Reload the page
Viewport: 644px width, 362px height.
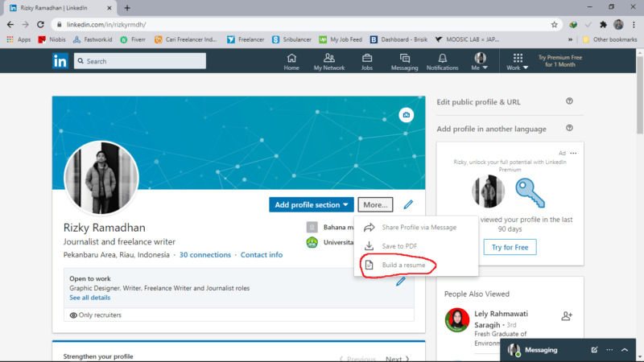(x=40, y=25)
